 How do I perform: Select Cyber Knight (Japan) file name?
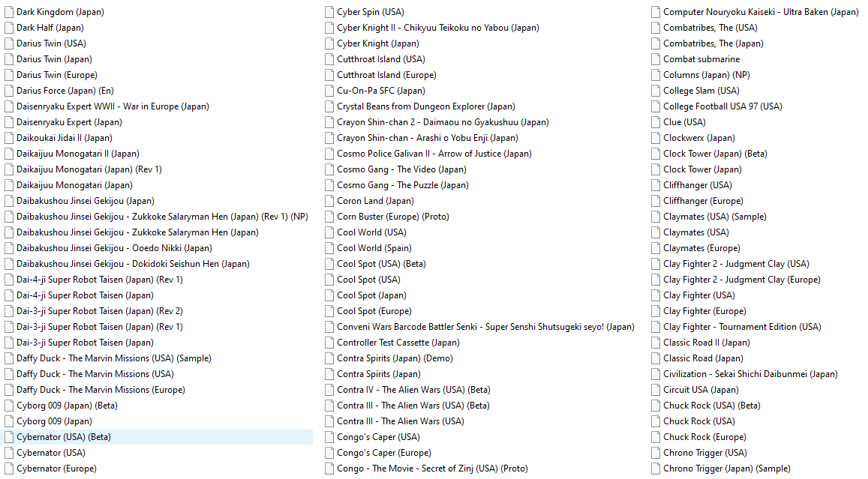(378, 43)
